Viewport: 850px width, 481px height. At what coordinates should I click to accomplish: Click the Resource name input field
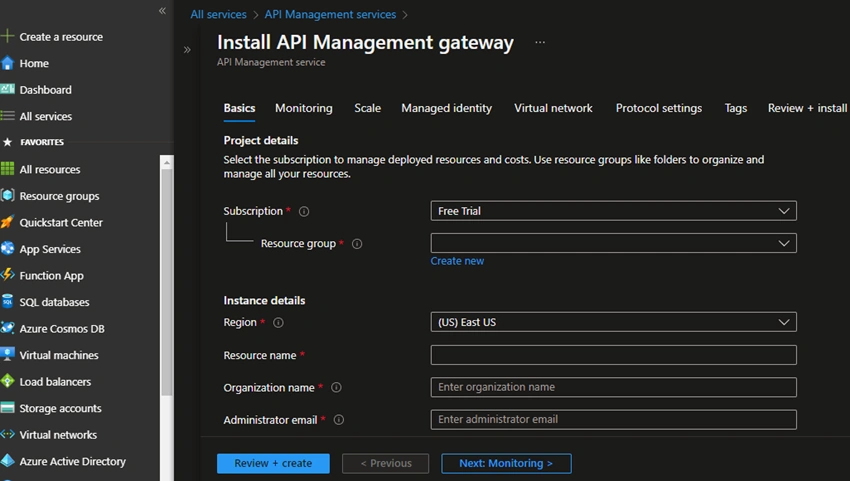(x=614, y=355)
